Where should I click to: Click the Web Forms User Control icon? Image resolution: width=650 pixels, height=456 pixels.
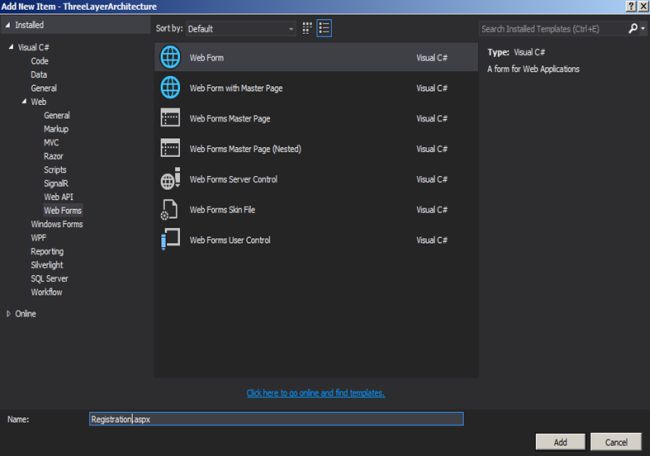[x=170, y=239]
